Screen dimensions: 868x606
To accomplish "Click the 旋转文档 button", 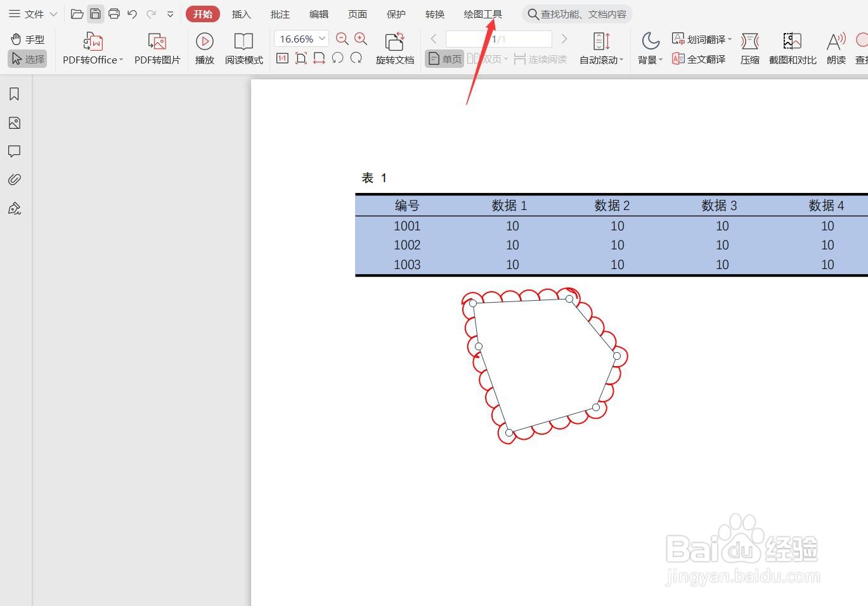I will [x=394, y=49].
